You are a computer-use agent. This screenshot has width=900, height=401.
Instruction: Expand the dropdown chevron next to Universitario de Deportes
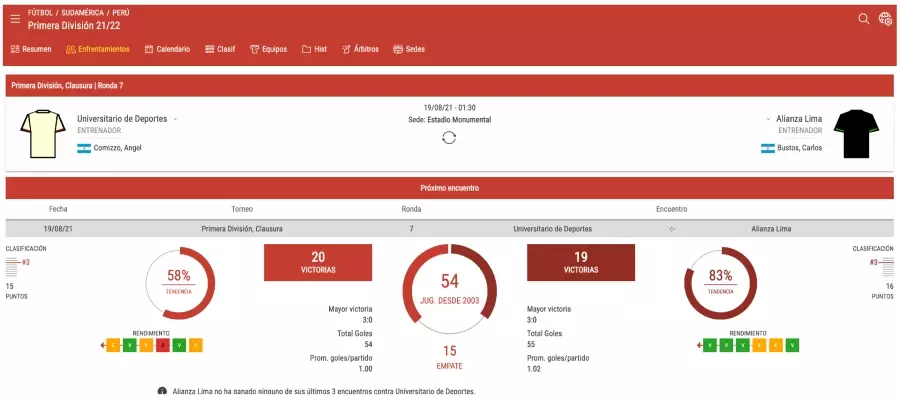(175, 119)
